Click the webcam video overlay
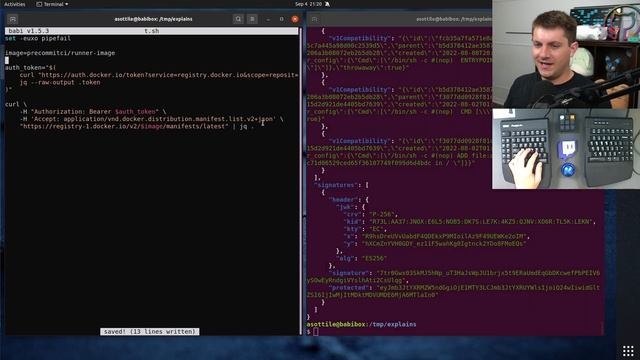 point(566,54)
